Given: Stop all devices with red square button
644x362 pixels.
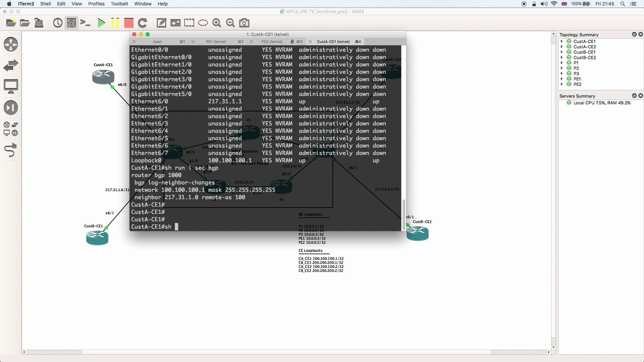Looking at the screenshot, I should pos(129,23).
